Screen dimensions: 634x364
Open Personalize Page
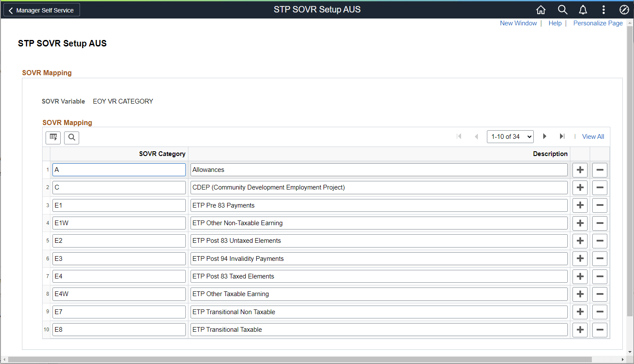click(598, 23)
